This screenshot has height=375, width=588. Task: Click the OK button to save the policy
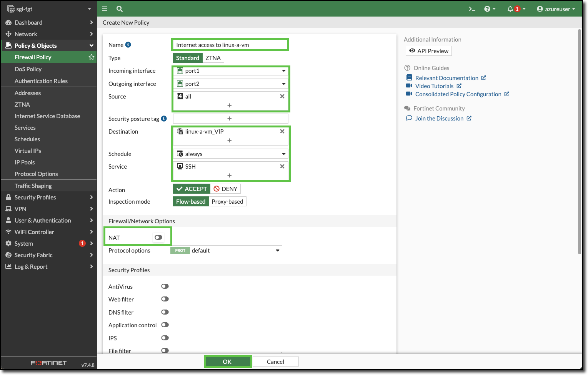click(x=228, y=361)
